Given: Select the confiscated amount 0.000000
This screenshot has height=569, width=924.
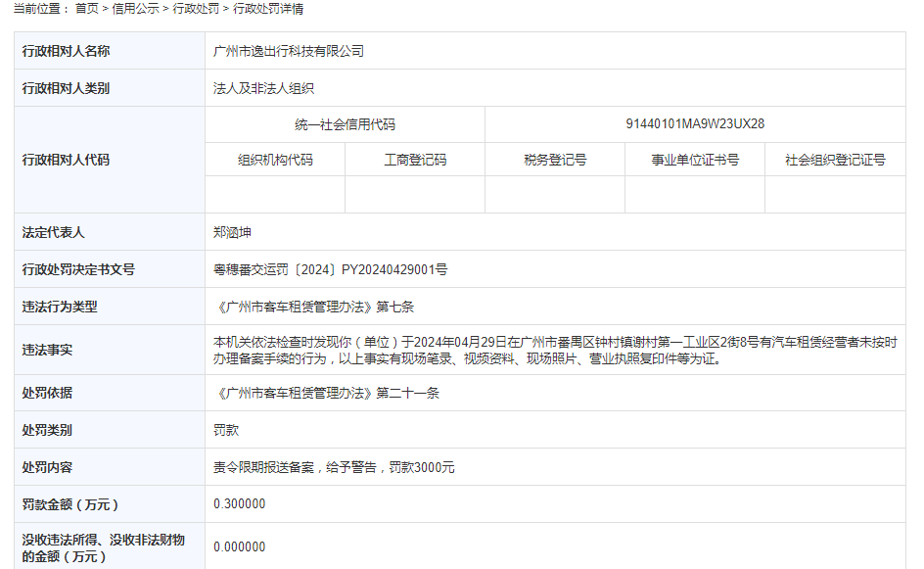Looking at the screenshot, I should click(239, 546).
